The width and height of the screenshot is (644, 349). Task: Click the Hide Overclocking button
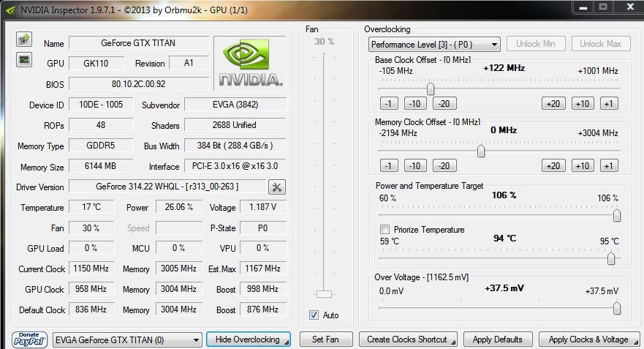[249, 339]
